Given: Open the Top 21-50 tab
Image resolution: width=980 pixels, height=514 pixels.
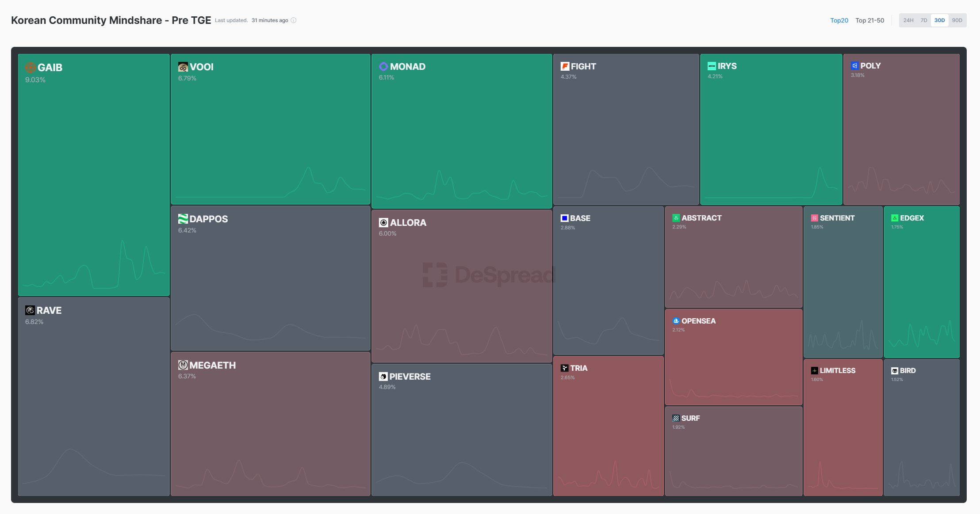Looking at the screenshot, I should (x=869, y=20).
